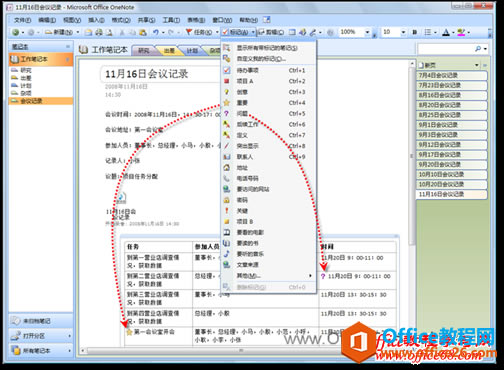Screen dimensions: 504x370
Task: Collapse the 笔记本 panel header arrows
Action: [x=68, y=46]
